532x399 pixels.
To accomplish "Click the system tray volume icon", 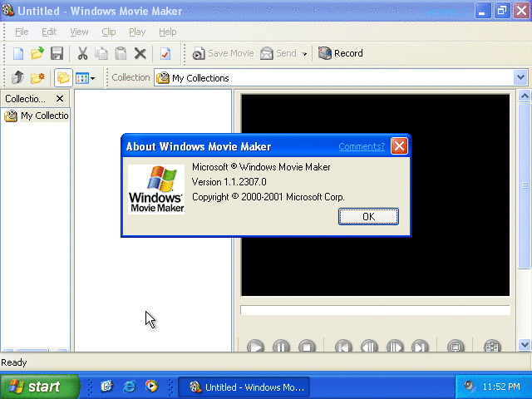I will tap(469, 386).
